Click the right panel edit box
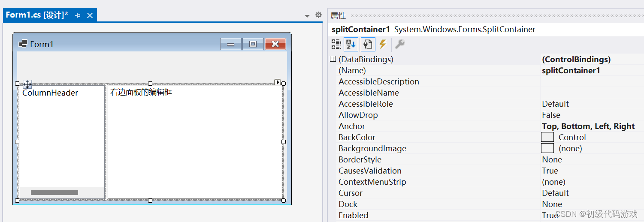 pyautogui.click(x=195, y=141)
